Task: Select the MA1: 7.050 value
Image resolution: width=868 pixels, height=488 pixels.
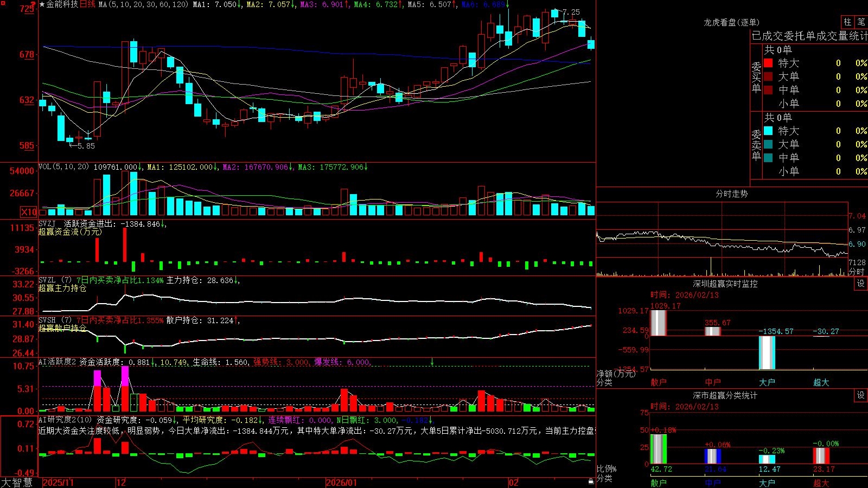Action: [x=215, y=4]
